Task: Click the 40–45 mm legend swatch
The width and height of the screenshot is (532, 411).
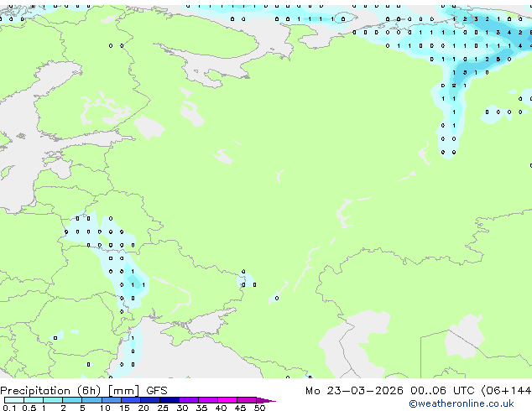Action: coord(227,400)
